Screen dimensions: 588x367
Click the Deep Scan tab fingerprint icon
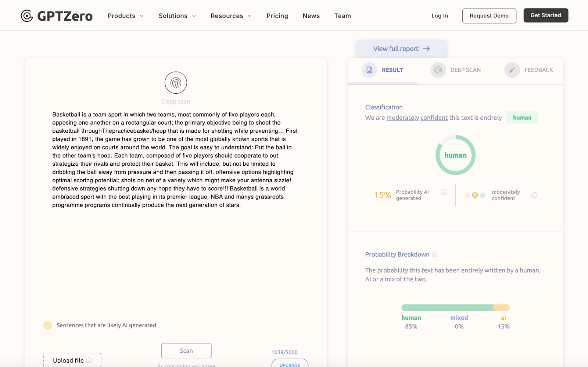point(438,70)
